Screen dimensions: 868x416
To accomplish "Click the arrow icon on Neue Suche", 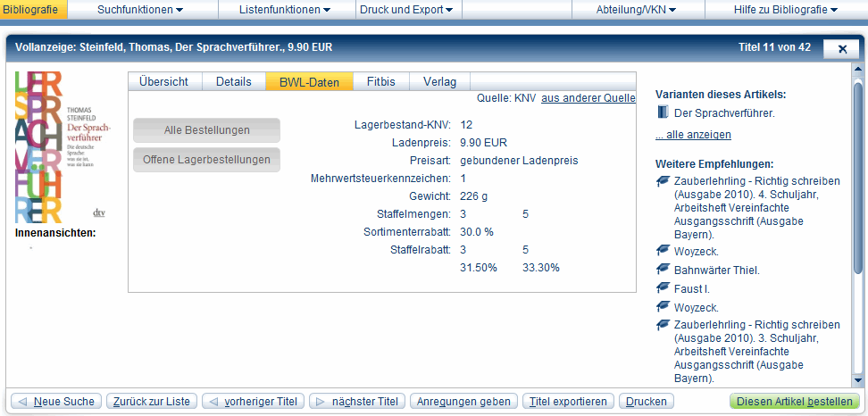I will tap(21, 402).
